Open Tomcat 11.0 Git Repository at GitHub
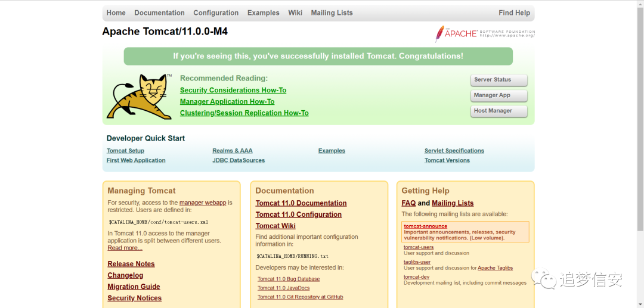Screen dimensions: 644x308 300,297
